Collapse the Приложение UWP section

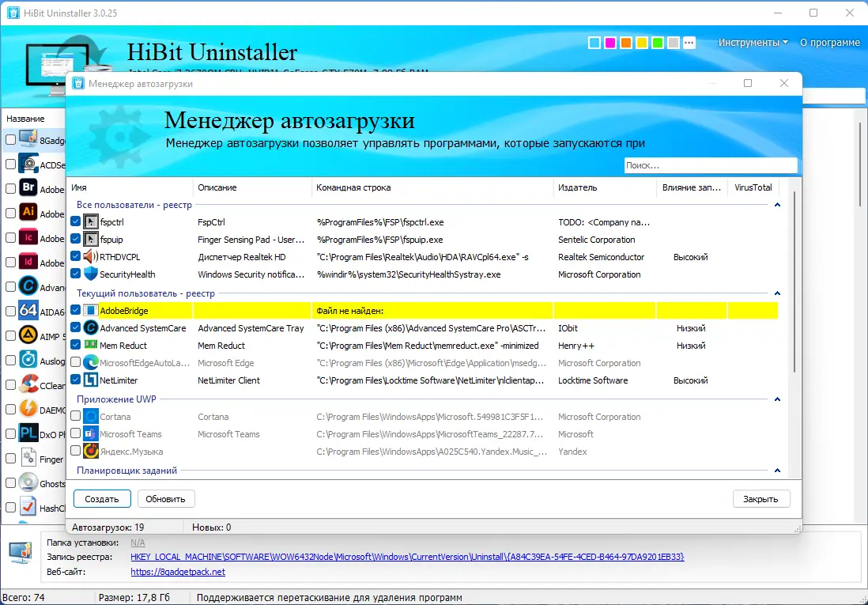(x=776, y=399)
